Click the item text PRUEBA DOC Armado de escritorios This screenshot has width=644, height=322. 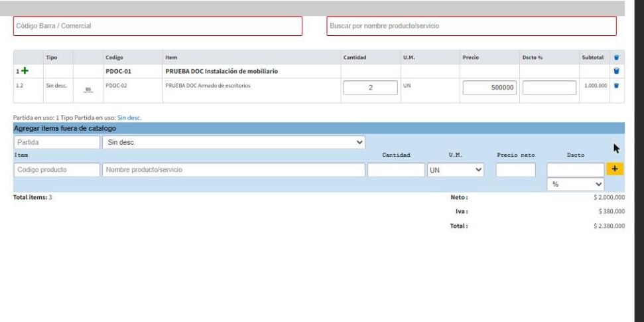coord(208,86)
